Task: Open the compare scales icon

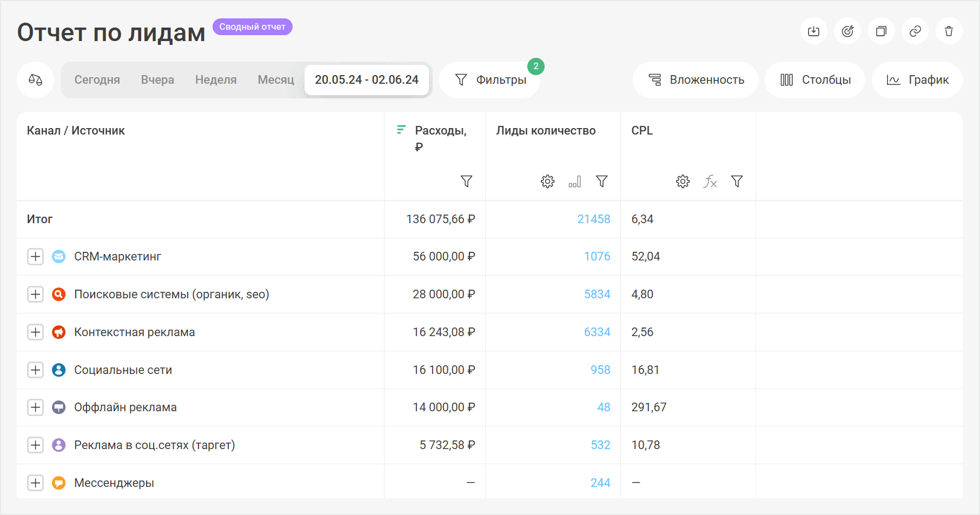Action: [36, 80]
